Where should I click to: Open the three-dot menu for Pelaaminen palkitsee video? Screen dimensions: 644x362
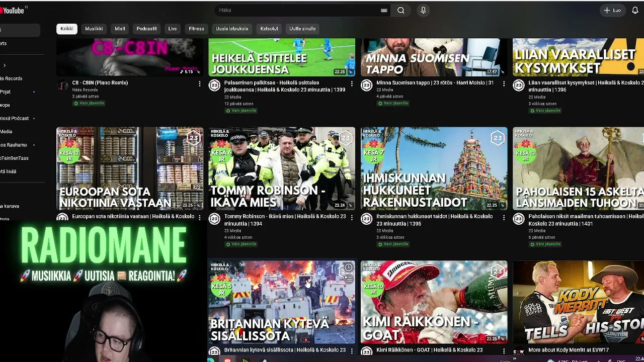[x=352, y=83]
